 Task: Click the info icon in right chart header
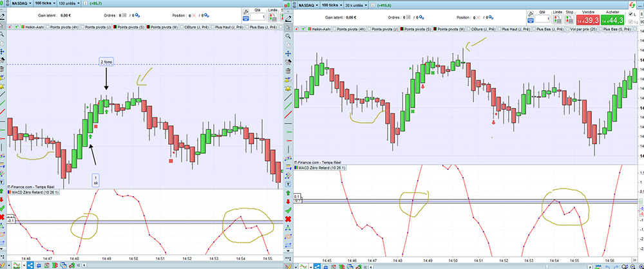tap(373, 5)
